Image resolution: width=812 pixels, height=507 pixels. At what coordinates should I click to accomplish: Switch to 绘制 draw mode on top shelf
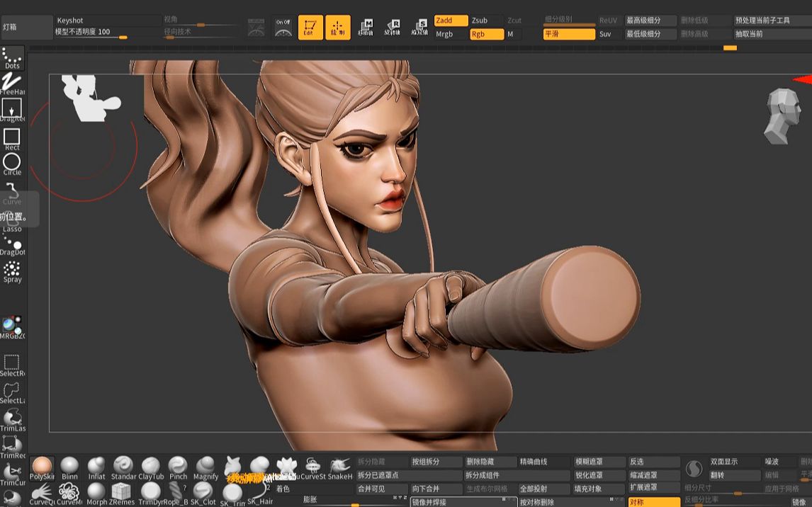[x=337, y=25]
